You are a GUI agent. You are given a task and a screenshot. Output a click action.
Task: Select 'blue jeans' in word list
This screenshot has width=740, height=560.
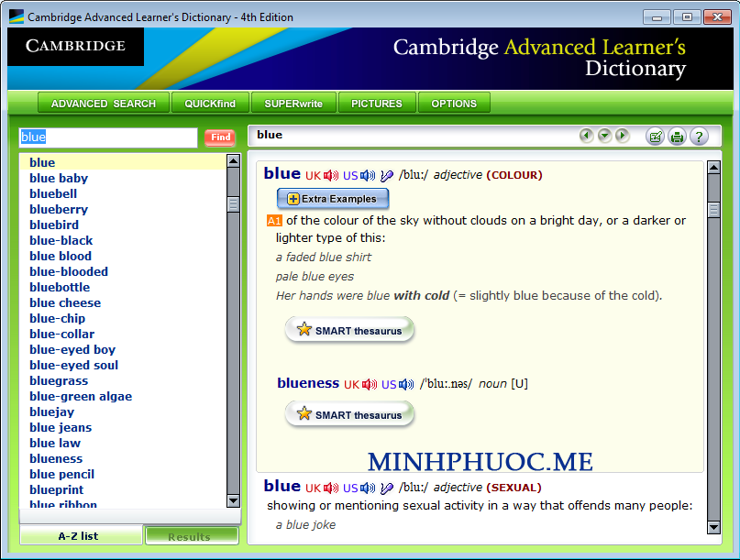point(61,427)
